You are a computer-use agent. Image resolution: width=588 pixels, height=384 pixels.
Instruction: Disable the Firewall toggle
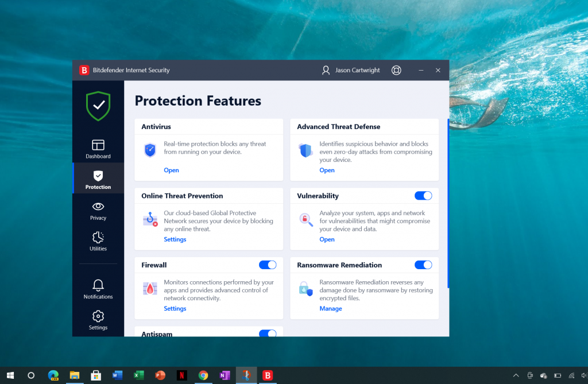click(268, 265)
